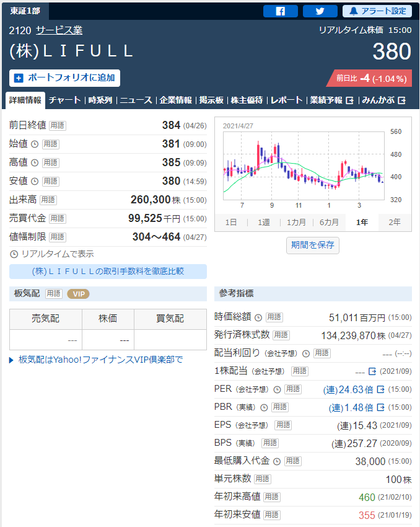Open 用語 glossary for 値幅制限

58,237
